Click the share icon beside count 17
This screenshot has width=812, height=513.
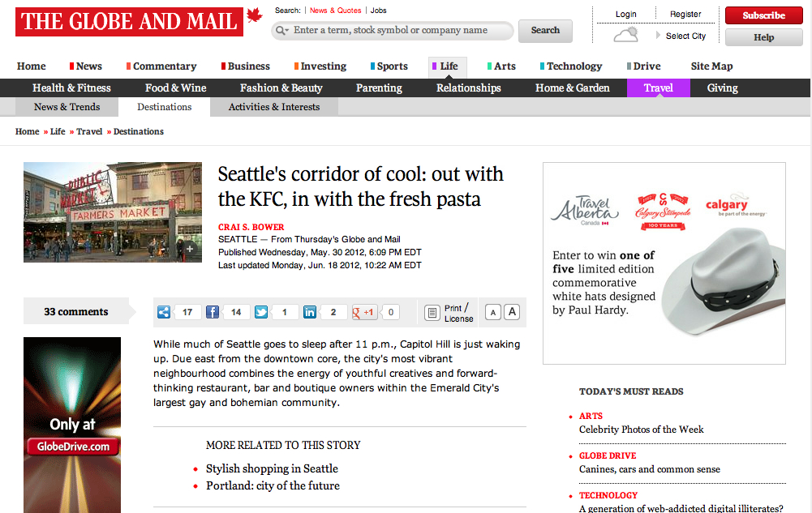[x=164, y=312]
